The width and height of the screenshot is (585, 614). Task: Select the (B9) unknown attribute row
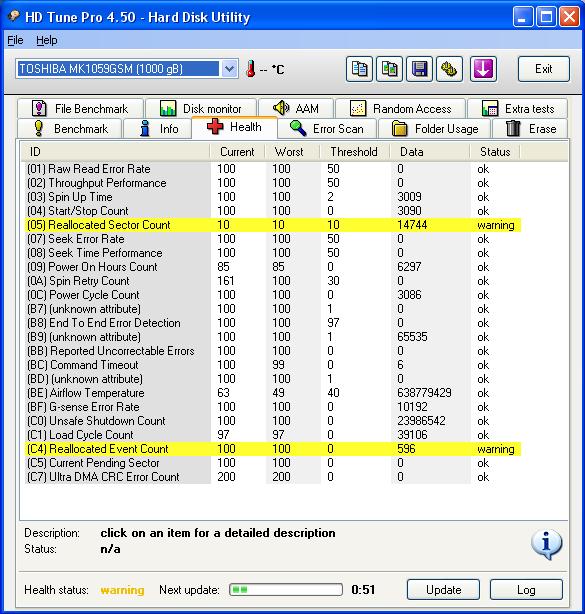pyautogui.click(x=273, y=337)
